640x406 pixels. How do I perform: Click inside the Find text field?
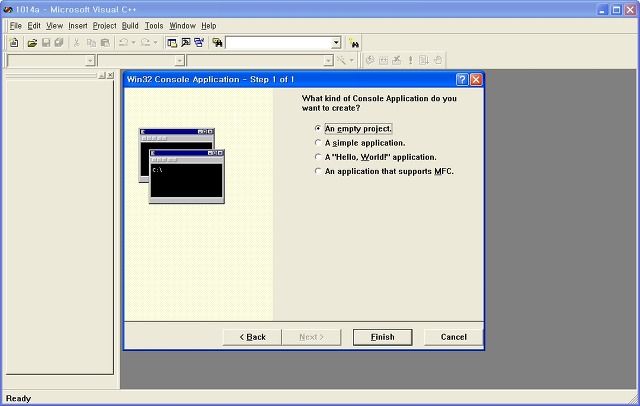pyautogui.click(x=278, y=42)
